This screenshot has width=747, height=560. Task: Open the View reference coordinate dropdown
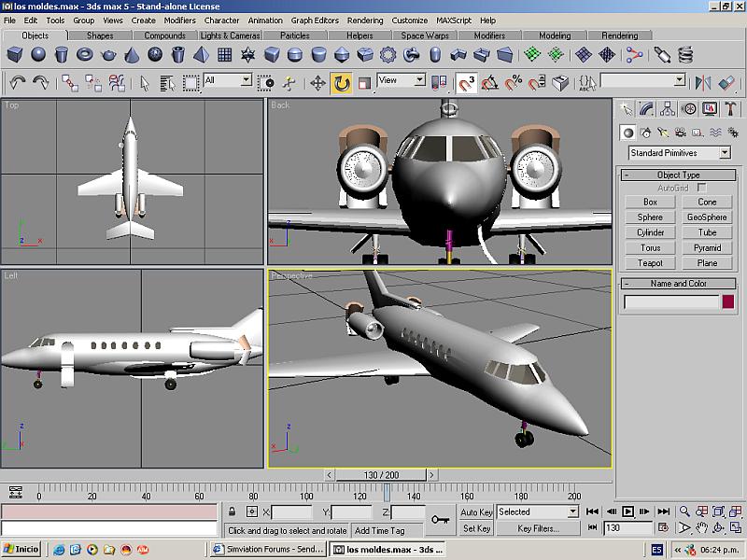(401, 81)
